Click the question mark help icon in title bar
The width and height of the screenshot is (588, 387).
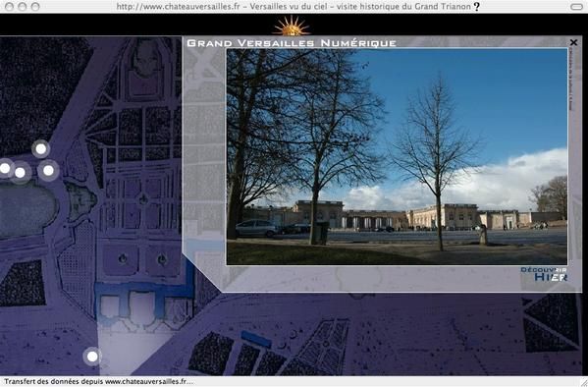tap(477, 6)
